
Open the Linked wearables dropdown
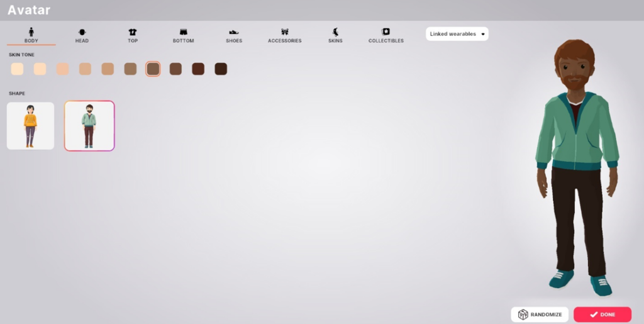(x=457, y=34)
